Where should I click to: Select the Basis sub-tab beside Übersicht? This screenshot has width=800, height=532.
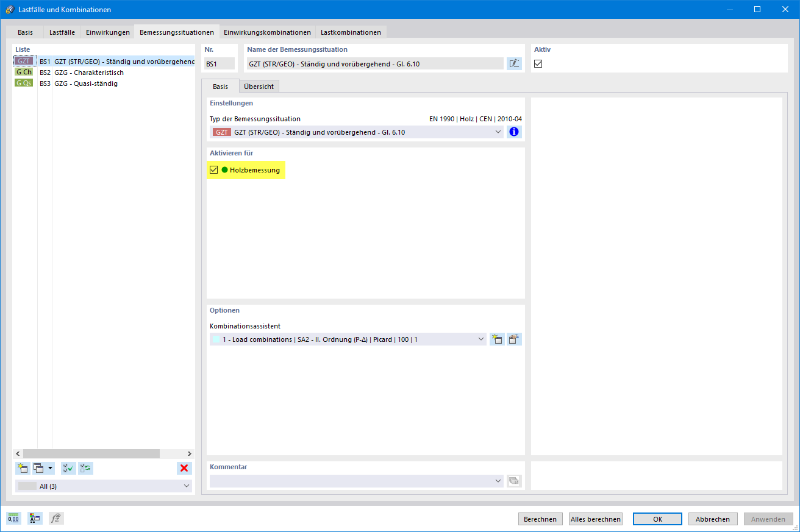[220, 86]
